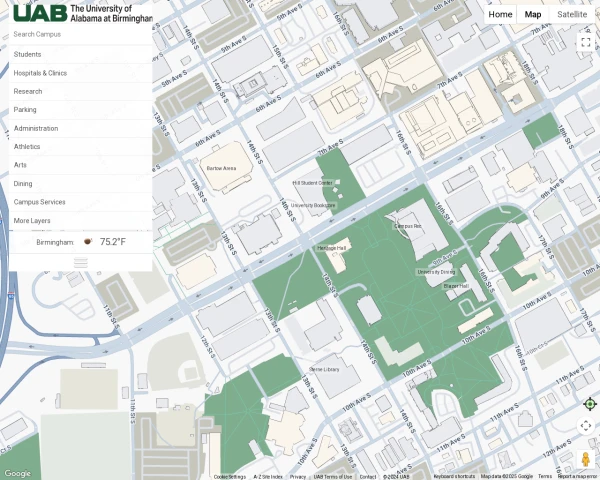Expand Hospitals & Clinics category
The width and height of the screenshot is (600, 480).
tap(80, 73)
